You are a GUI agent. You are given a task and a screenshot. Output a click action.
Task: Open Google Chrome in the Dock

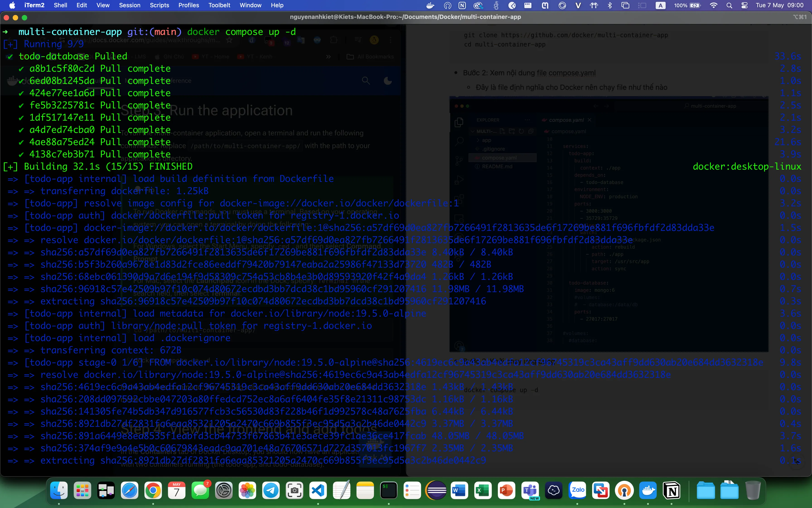[153, 491]
